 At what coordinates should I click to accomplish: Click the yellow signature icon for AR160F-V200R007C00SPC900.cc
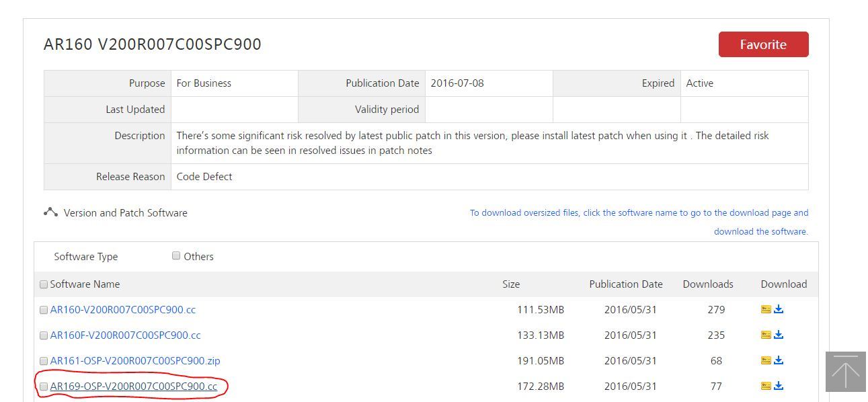766,335
